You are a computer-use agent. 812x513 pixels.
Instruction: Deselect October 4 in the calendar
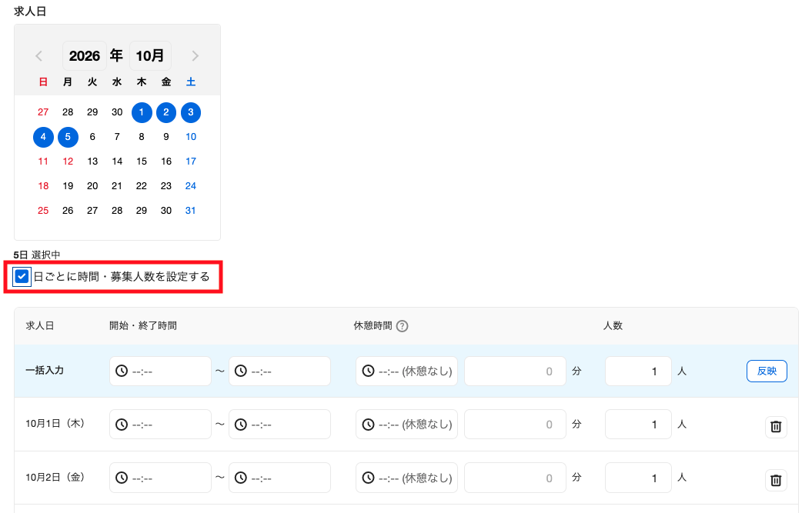(43, 137)
